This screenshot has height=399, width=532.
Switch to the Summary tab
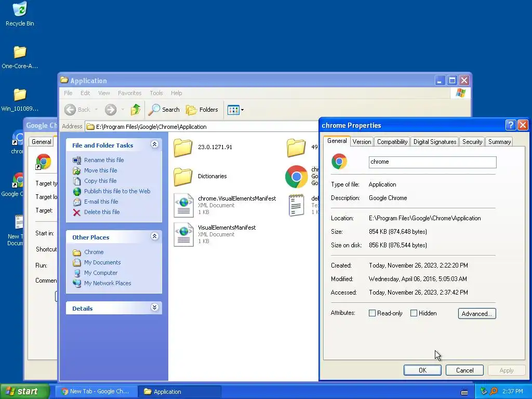[499, 142]
